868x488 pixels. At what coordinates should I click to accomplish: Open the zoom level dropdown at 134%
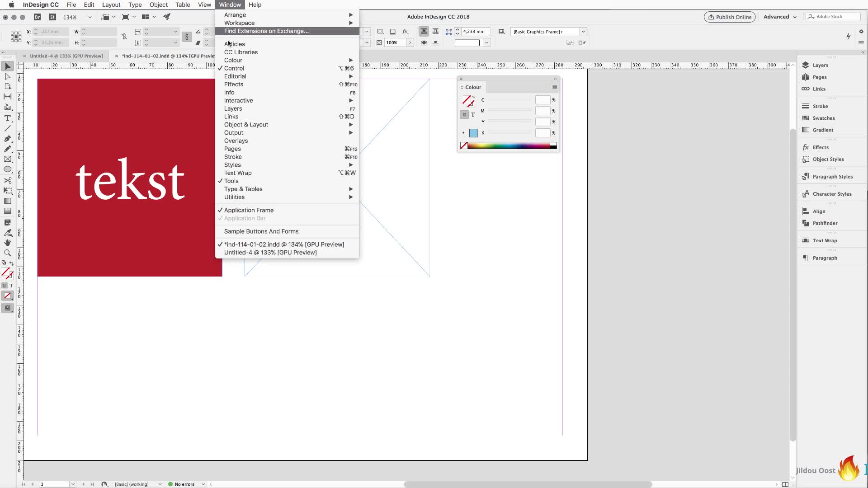coord(90,17)
